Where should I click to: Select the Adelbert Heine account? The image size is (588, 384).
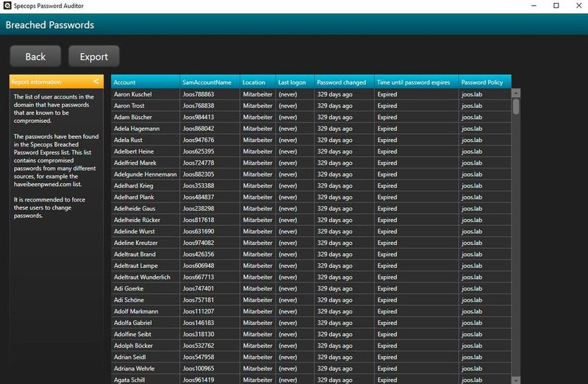(x=134, y=152)
